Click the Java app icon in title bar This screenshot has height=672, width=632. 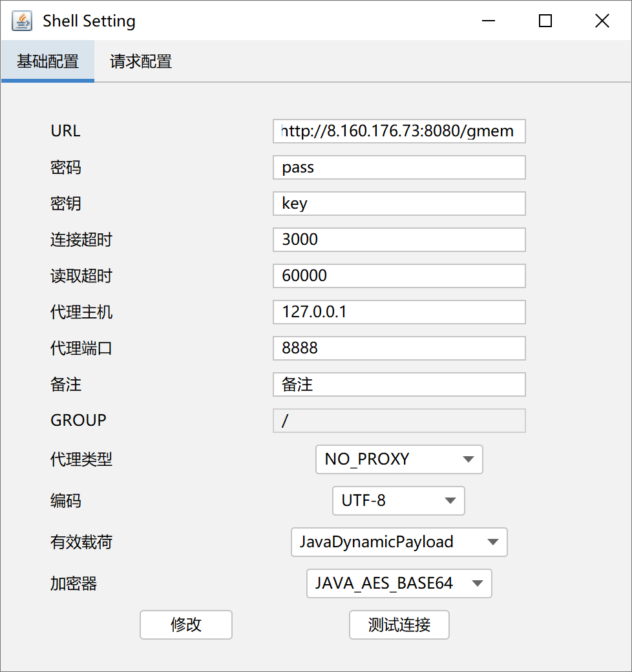pyautogui.click(x=22, y=21)
